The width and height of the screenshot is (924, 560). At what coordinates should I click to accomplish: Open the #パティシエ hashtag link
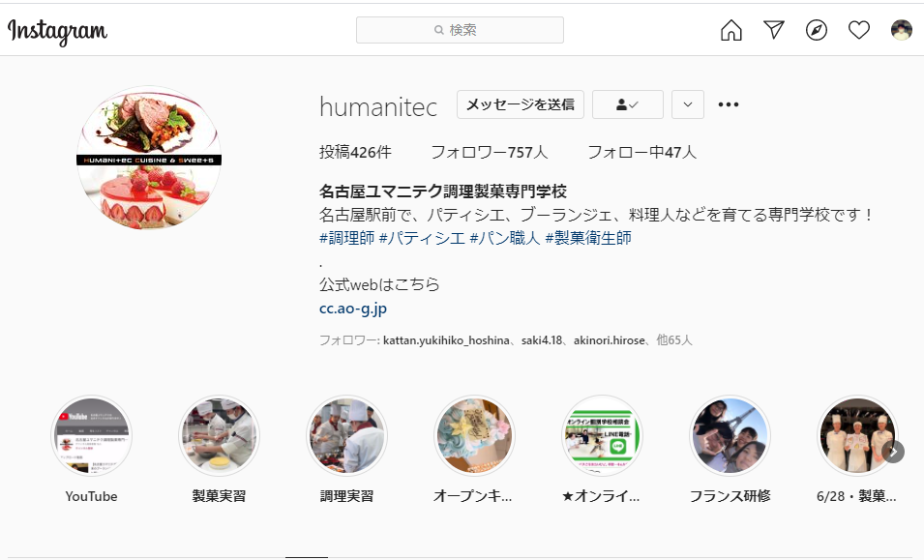[422, 238]
